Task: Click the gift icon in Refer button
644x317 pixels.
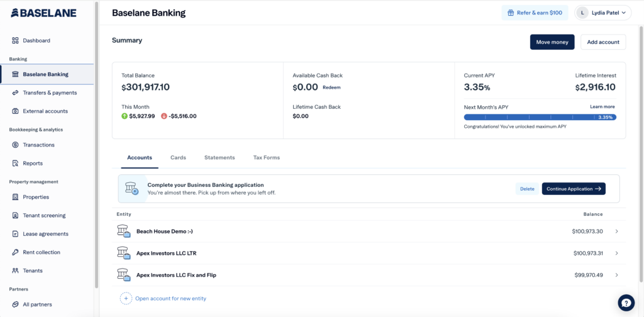Action: click(x=511, y=13)
